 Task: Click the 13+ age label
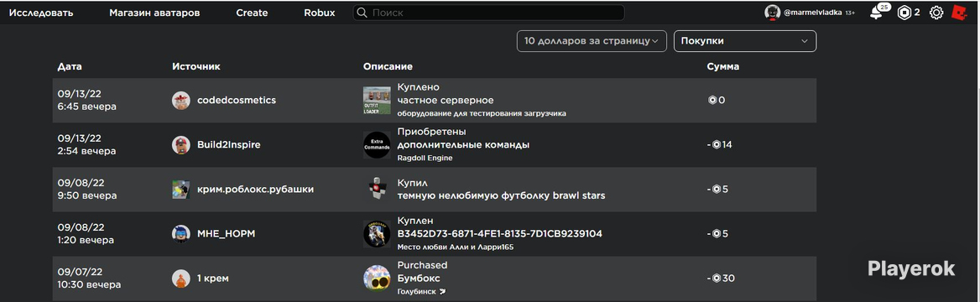click(850, 13)
